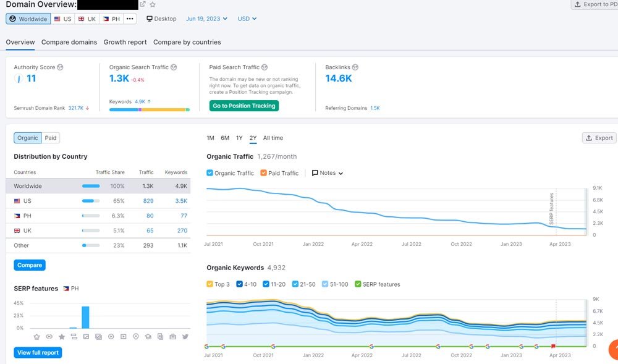Image resolution: width=618 pixels, height=364 pixels.
Task: Click the Go to Position Tracking button
Action: [x=244, y=106]
